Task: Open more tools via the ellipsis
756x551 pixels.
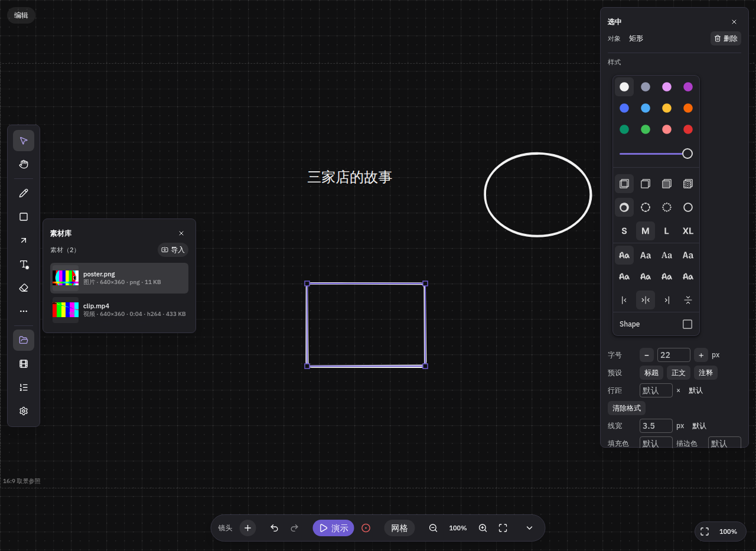Action: 24,311
